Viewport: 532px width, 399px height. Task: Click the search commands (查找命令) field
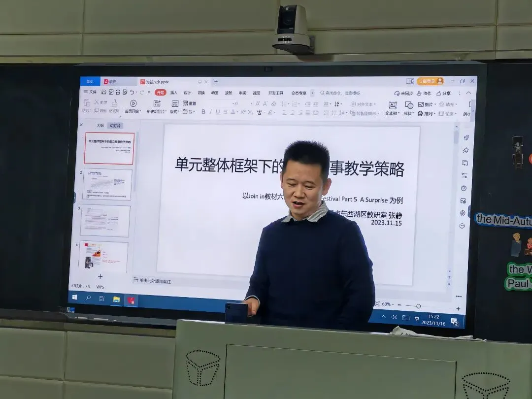coord(340,93)
